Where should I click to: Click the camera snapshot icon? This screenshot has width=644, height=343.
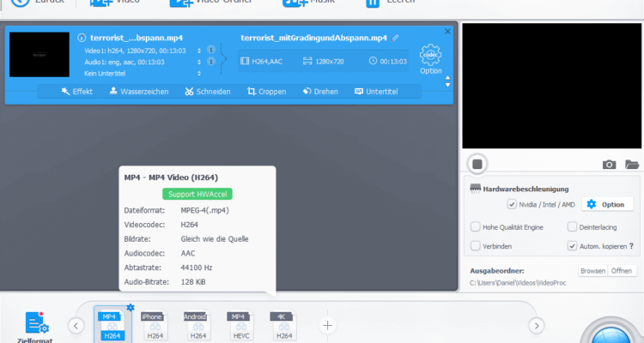point(609,164)
